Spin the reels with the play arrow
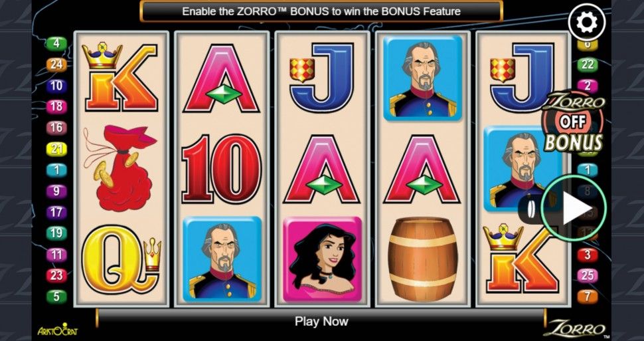Viewport: 644px width, 341px height. click(x=574, y=209)
